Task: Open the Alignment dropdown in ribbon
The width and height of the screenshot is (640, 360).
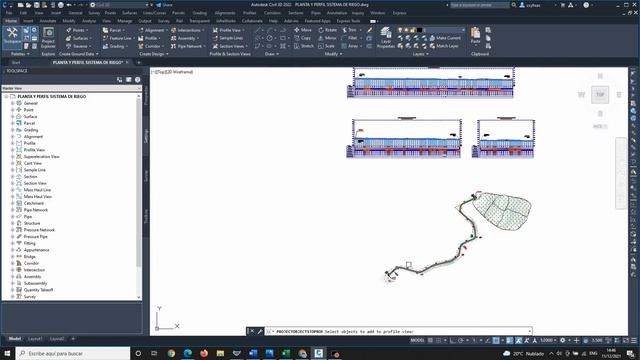Action: point(153,30)
